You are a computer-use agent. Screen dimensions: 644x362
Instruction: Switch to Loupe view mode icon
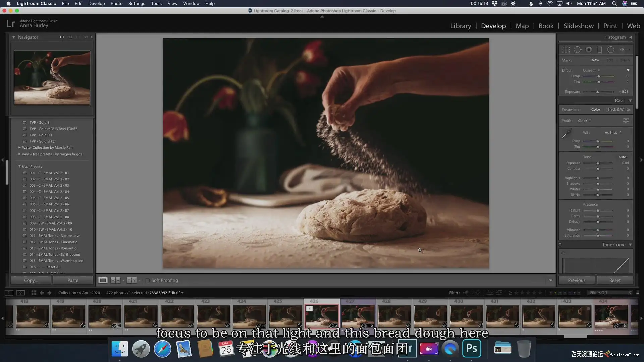(103, 280)
